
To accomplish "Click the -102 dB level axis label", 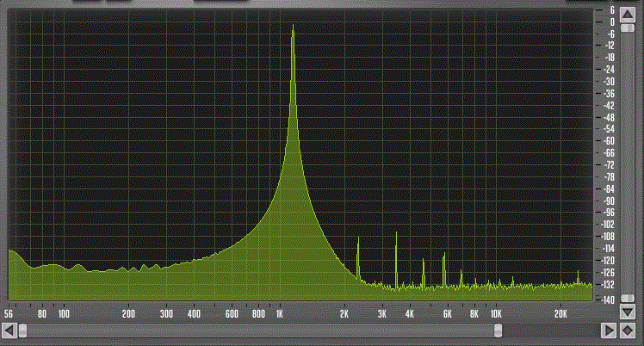I will click(608, 225).
